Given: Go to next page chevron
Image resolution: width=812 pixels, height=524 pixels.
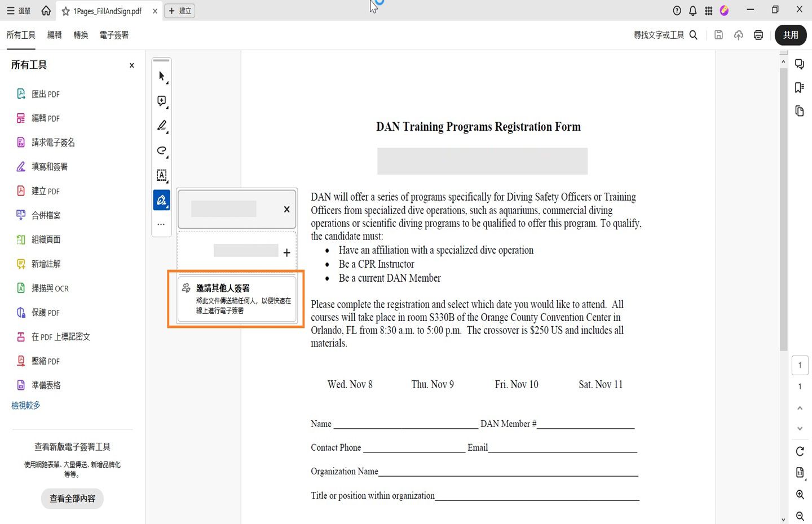Looking at the screenshot, I should pos(800,429).
